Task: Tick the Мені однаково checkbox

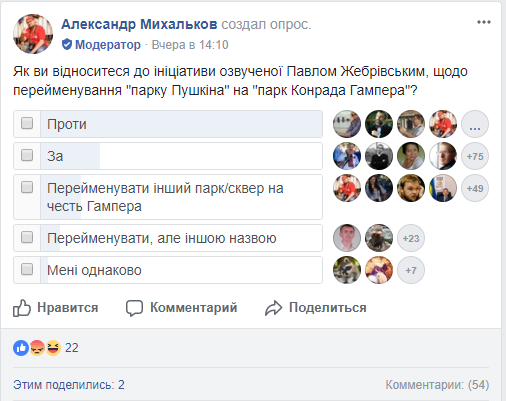Action: coord(27,269)
